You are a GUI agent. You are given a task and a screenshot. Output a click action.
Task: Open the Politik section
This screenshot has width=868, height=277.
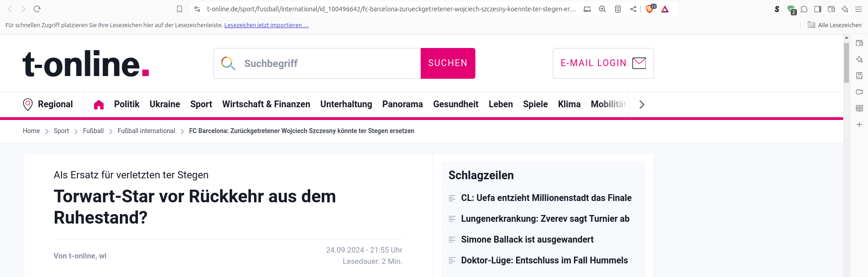tap(127, 104)
